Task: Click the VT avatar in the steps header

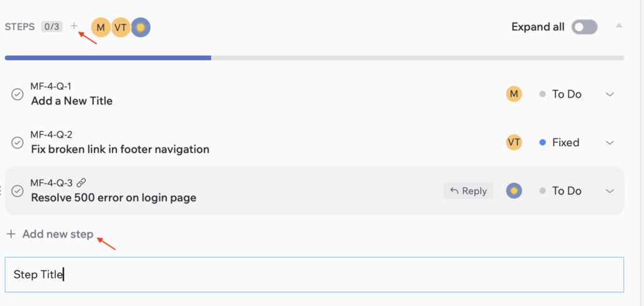Action: (121, 27)
